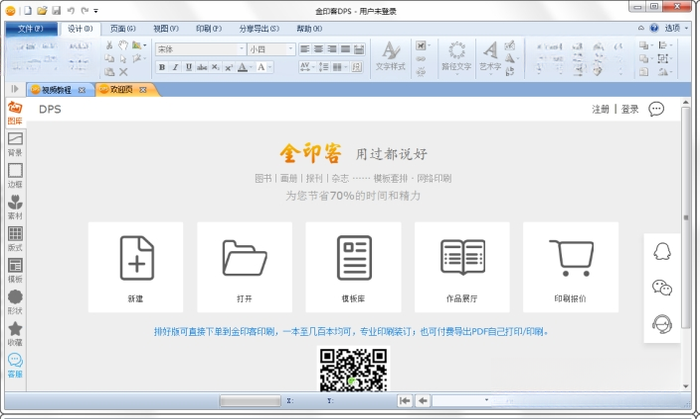
Task: Toggle italic text formatting
Action: 175,67
